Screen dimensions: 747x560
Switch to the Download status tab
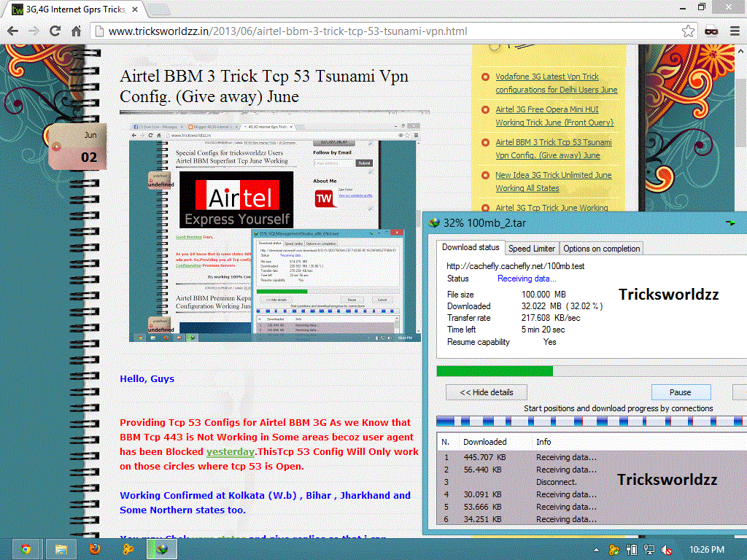[x=471, y=248]
